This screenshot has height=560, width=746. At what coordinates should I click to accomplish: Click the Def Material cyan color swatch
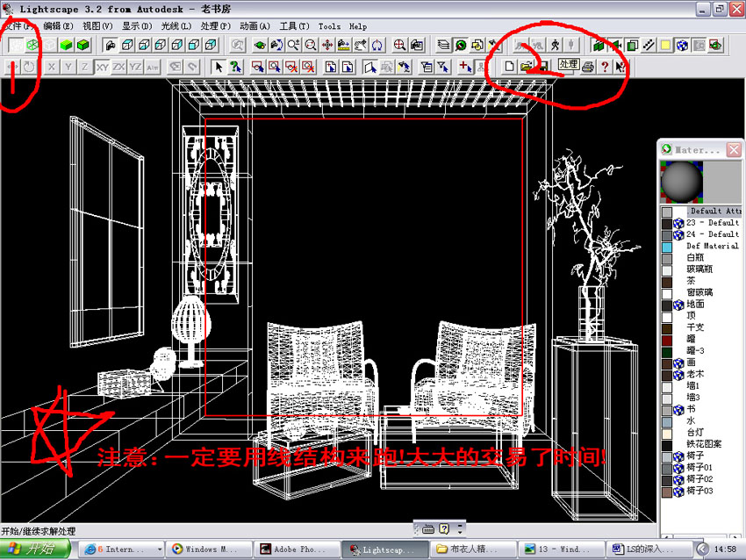coord(667,247)
